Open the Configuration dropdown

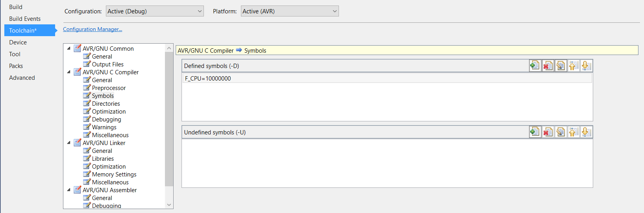click(x=155, y=11)
